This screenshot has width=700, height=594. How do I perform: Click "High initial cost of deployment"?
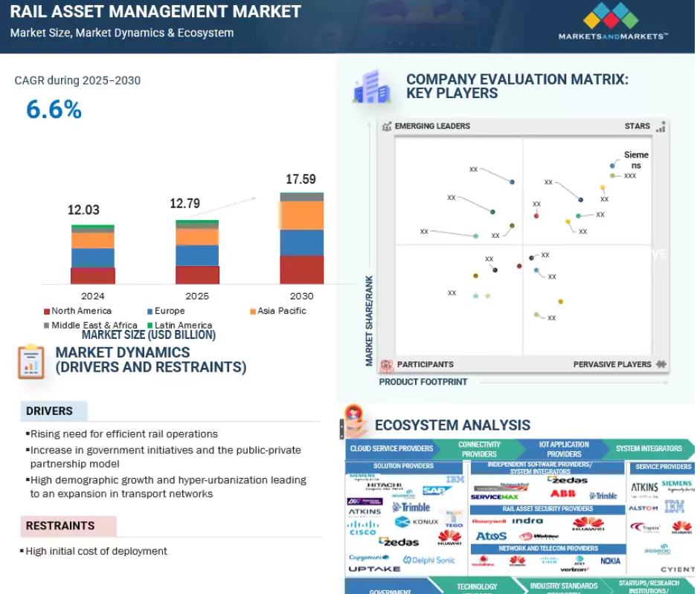97,552
